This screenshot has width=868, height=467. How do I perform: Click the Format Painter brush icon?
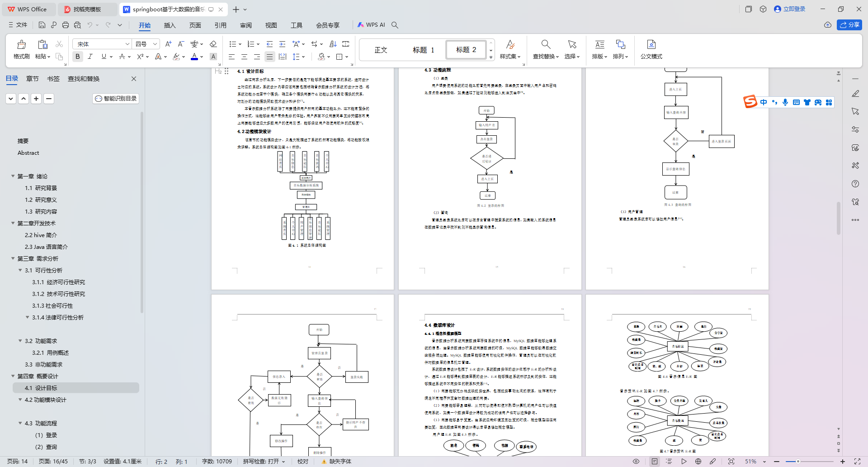[21, 44]
